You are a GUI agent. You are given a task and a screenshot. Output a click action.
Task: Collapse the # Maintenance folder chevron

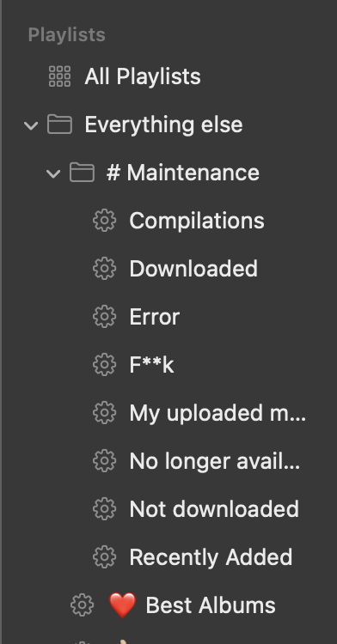pyautogui.click(x=53, y=173)
